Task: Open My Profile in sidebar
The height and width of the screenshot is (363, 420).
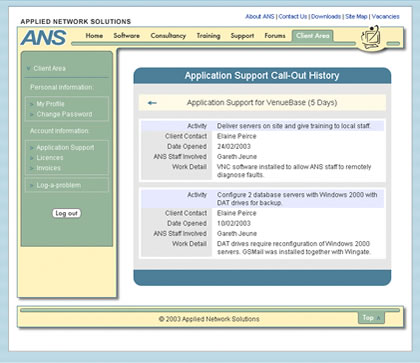Action: pos(50,104)
